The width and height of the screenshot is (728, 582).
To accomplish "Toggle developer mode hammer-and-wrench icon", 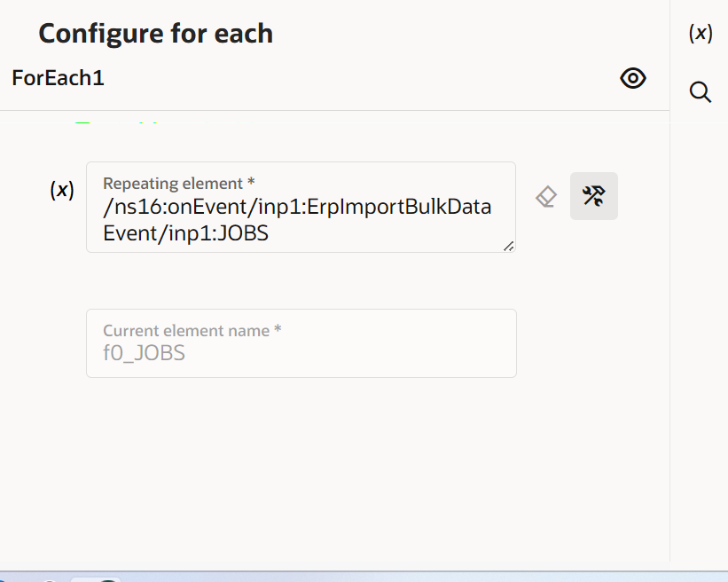I will (x=593, y=196).
